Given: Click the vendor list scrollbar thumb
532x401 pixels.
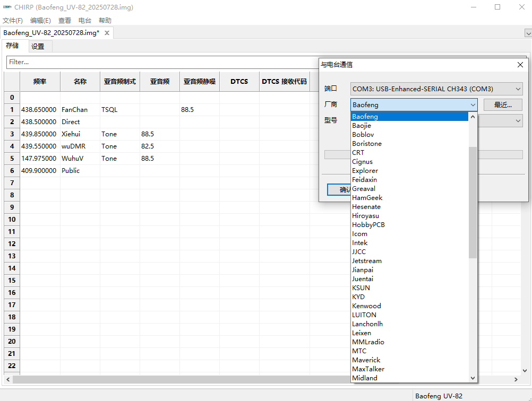Looking at the screenshot, I should click(473, 203).
